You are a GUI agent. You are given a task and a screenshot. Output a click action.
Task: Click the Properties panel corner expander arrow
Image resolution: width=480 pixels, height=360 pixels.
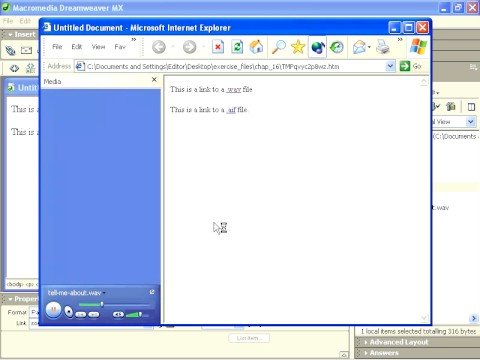click(344, 355)
